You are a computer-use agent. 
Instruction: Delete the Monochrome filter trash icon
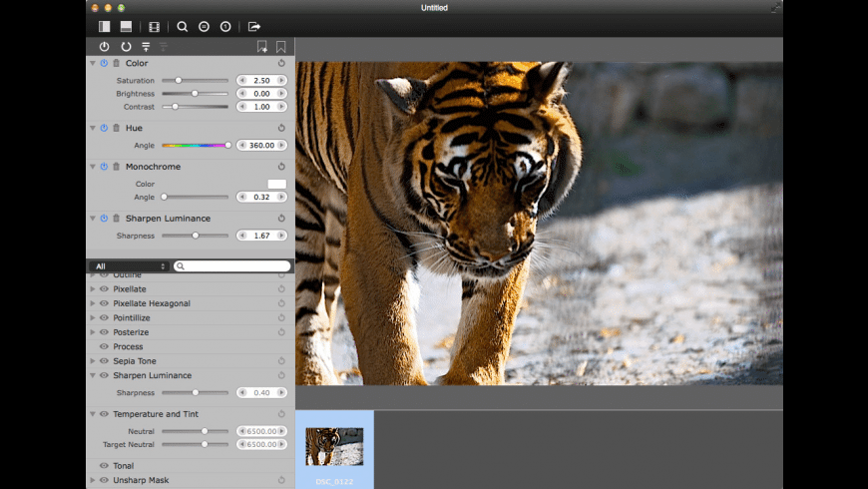[x=117, y=166]
